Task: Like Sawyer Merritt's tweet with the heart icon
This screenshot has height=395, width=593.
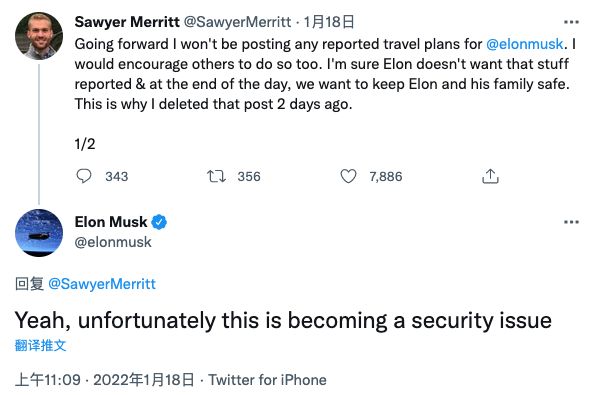Action: click(x=348, y=176)
